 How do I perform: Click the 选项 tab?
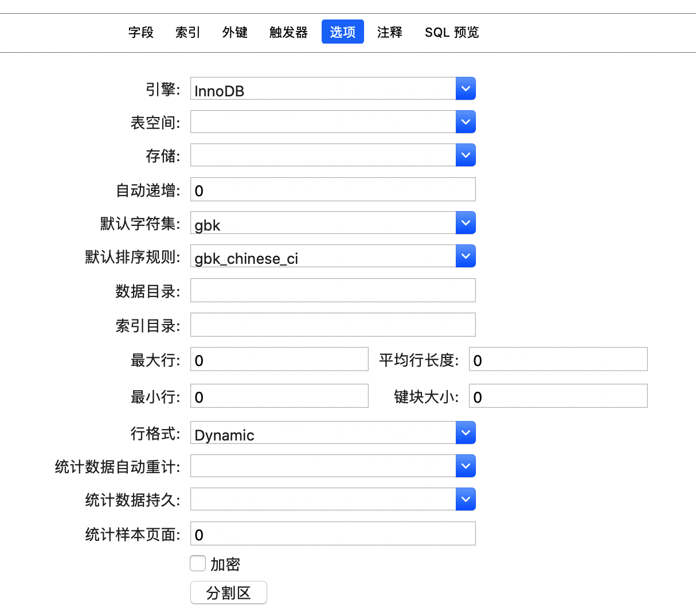343,32
